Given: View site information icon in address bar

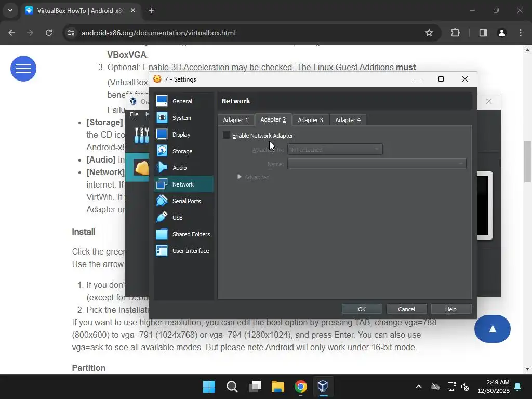Looking at the screenshot, I should pyautogui.click(x=71, y=33).
